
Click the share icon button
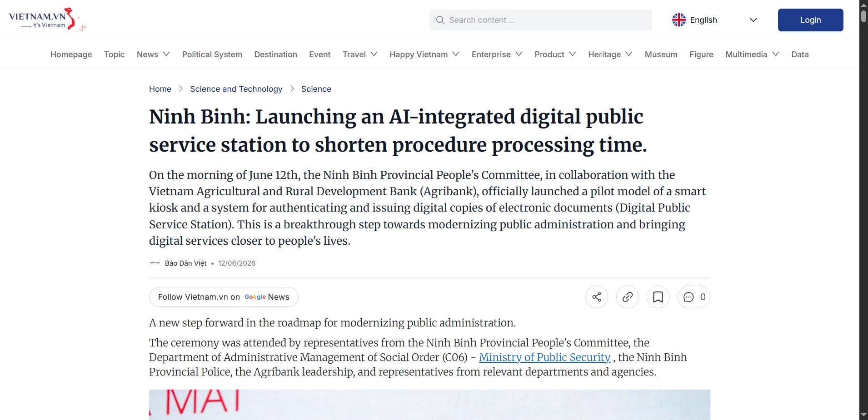tap(597, 297)
